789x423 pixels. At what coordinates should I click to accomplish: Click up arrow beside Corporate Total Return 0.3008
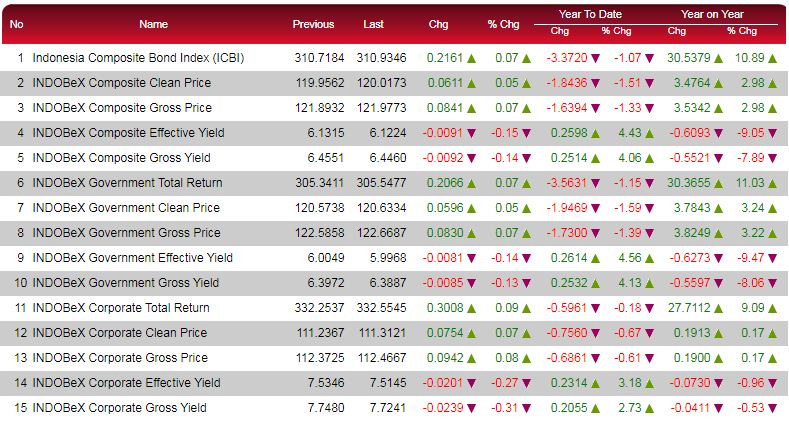coord(468,308)
